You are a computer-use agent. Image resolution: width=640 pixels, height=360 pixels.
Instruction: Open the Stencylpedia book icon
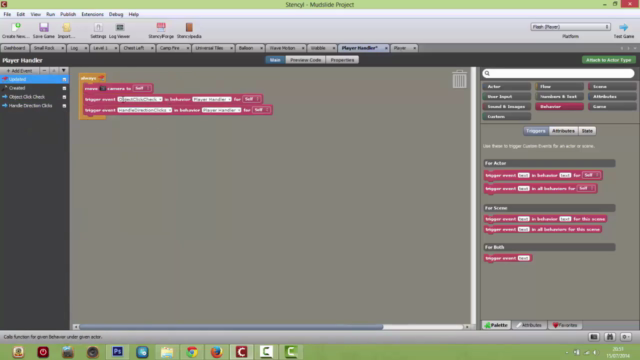click(x=189, y=28)
